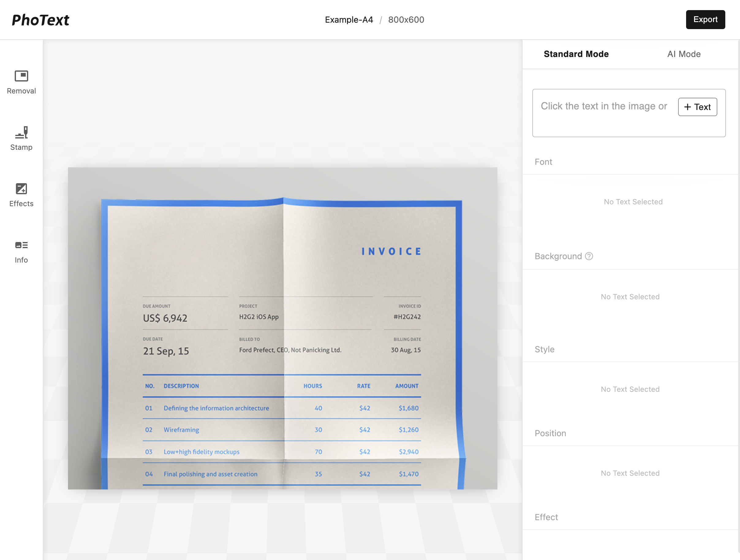Image resolution: width=740 pixels, height=560 pixels.
Task: Add new text using the Text button
Action: point(697,107)
